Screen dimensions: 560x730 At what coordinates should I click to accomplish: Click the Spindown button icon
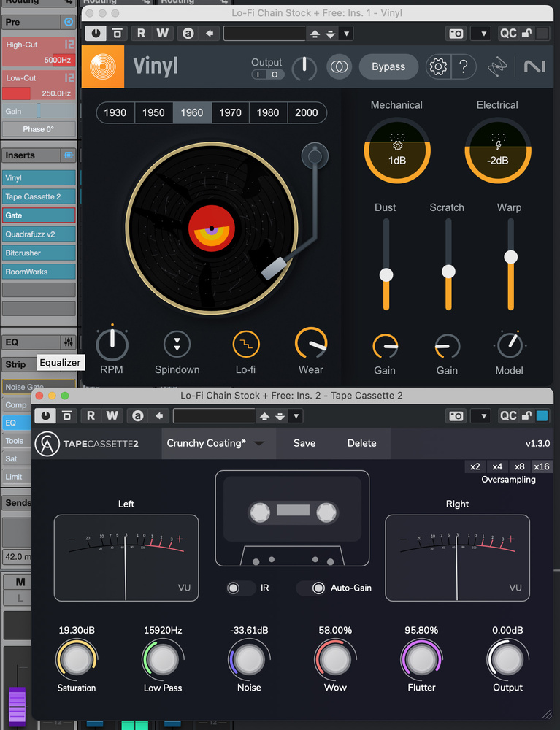(177, 344)
